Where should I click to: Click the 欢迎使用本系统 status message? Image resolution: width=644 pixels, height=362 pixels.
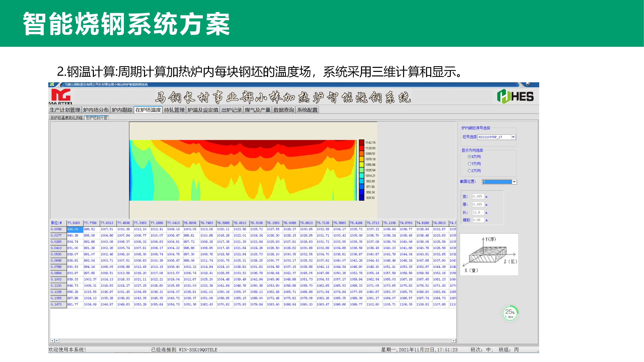click(x=67, y=350)
